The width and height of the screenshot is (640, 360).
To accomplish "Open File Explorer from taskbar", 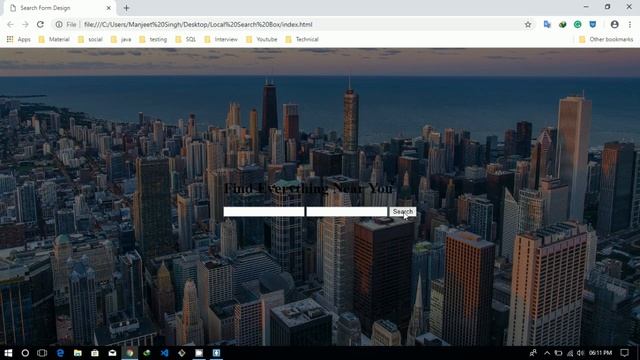I will coord(78,353).
